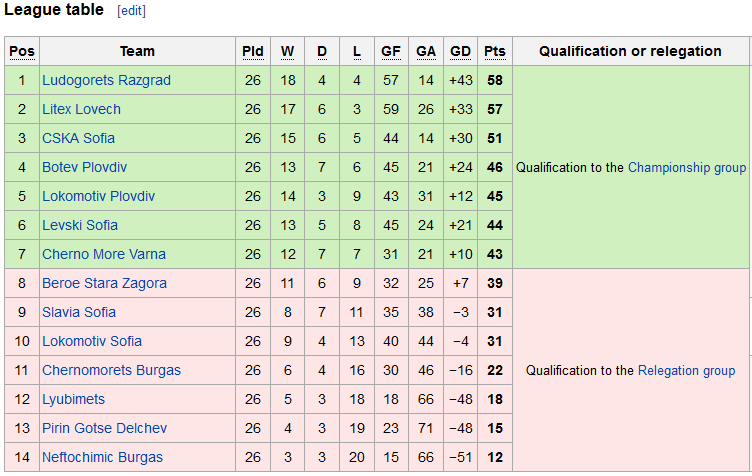Click the Pld column header abbreviation
The width and height of the screenshot is (752, 476).
(253, 51)
